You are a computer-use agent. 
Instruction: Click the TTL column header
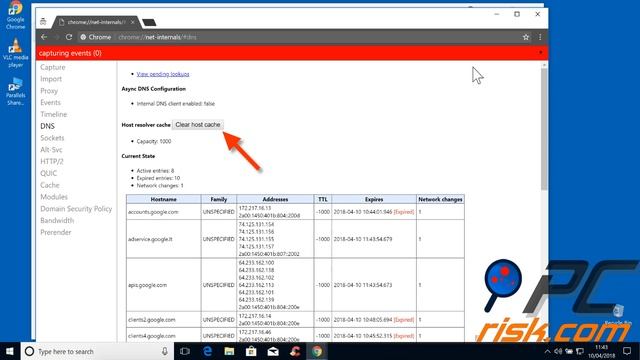pos(322,200)
